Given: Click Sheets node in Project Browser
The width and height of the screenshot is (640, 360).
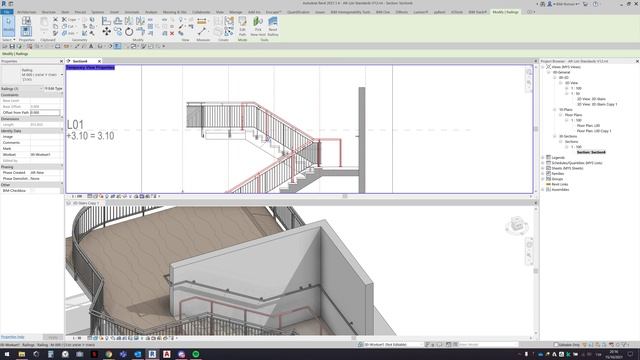Looking at the screenshot, I should coord(567,168).
